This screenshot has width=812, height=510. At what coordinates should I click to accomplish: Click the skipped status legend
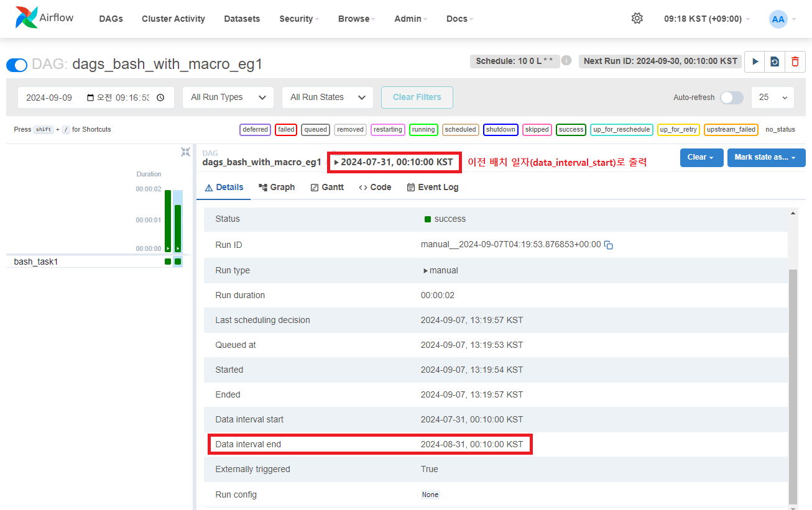coord(537,130)
